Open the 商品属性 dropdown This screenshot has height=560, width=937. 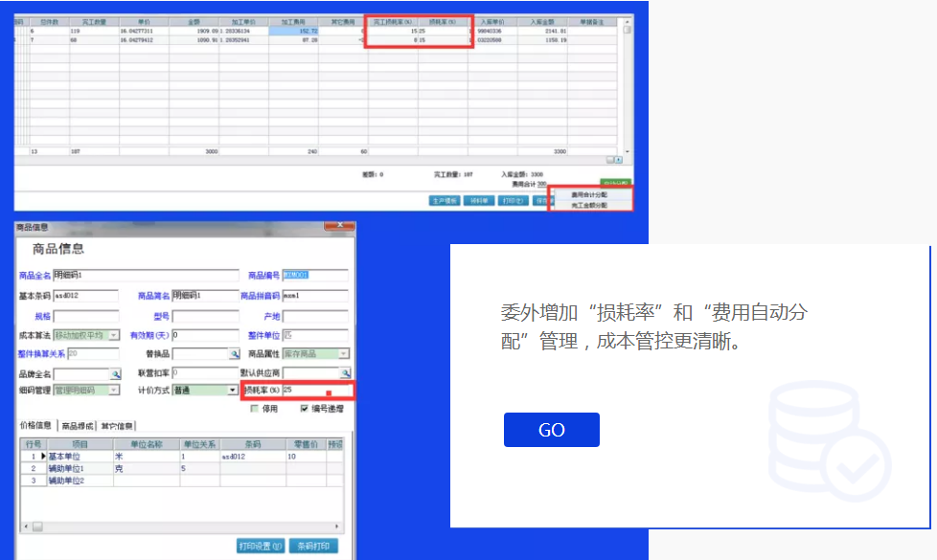coord(344,354)
